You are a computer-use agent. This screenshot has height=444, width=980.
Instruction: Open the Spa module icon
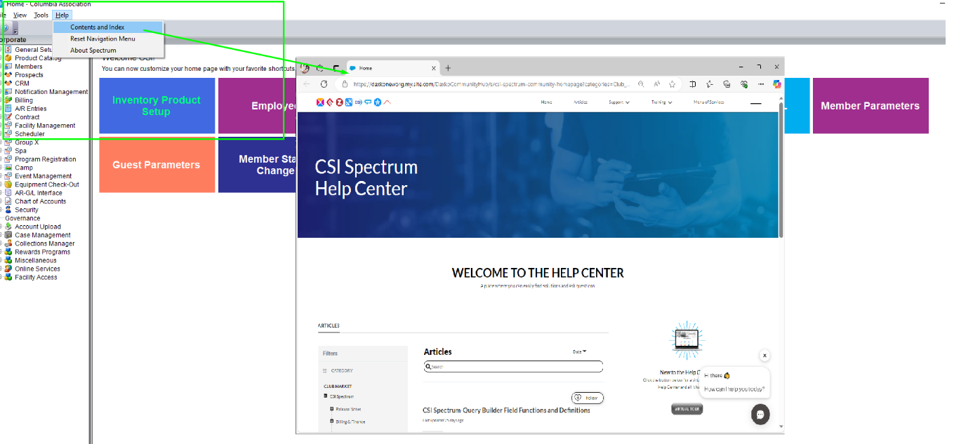click(8, 151)
